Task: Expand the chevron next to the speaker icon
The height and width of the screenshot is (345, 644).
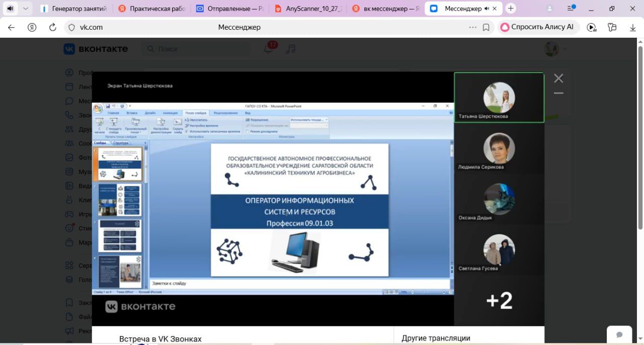Action: pyautogui.click(x=26, y=9)
